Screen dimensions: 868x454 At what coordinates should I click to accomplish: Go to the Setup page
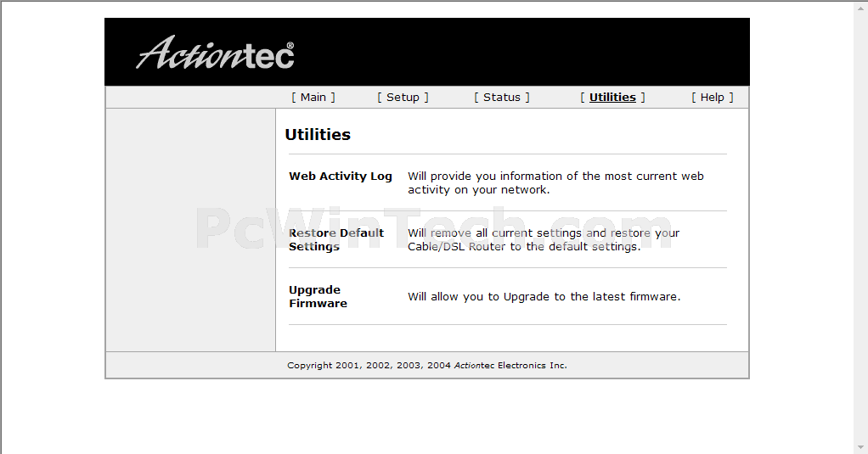pyautogui.click(x=403, y=98)
